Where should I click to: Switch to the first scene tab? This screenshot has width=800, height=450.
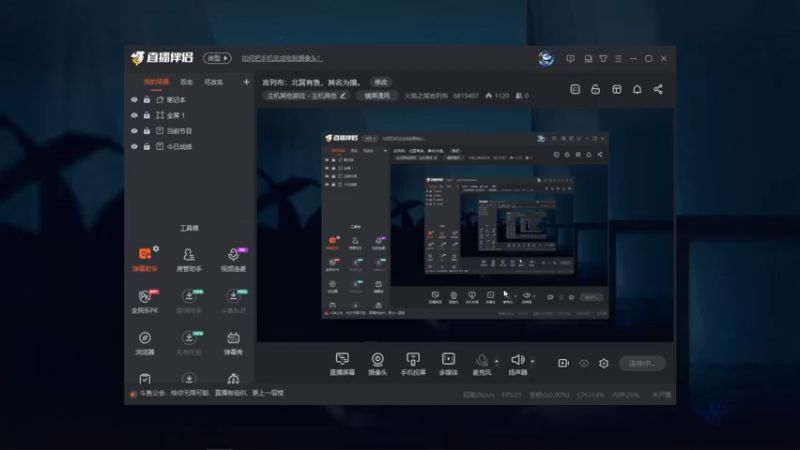click(x=156, y=82)
